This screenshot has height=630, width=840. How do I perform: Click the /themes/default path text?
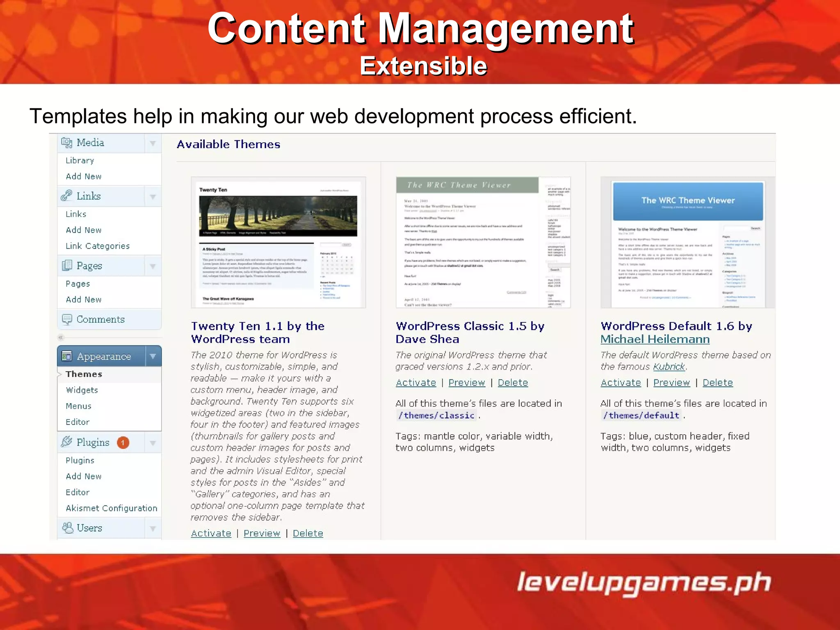[x=641, y=415]
